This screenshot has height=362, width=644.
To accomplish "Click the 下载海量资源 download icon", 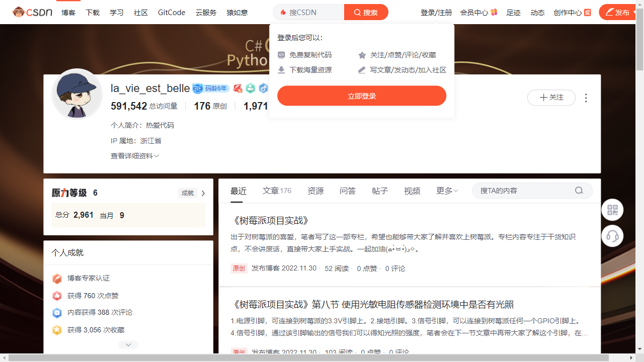I will [281, 70].
